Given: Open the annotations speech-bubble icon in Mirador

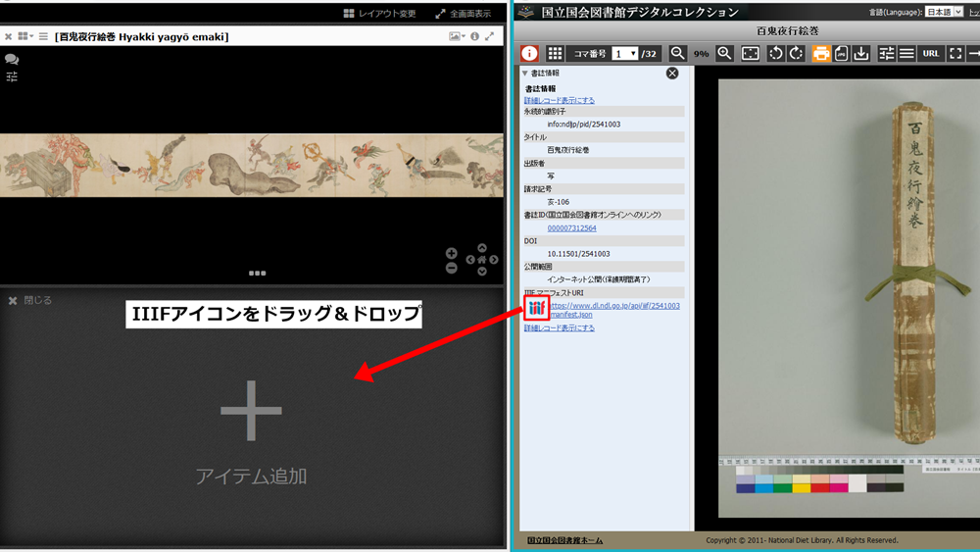Looking at the screenshot, I should [x=11, y=60].
